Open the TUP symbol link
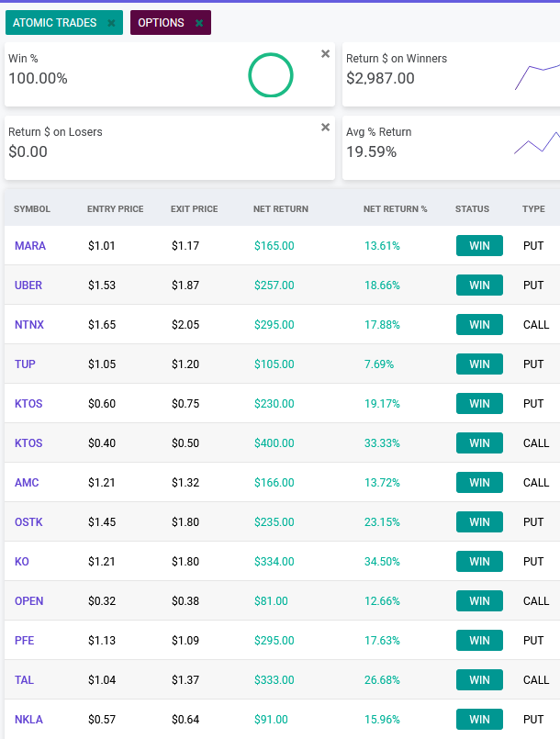 [25, 364]
